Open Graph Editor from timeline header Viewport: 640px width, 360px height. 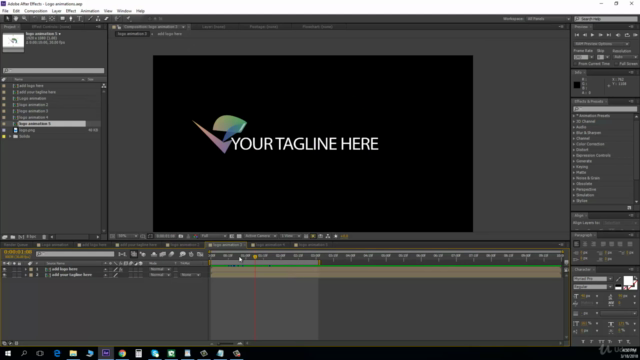[200, 254]
